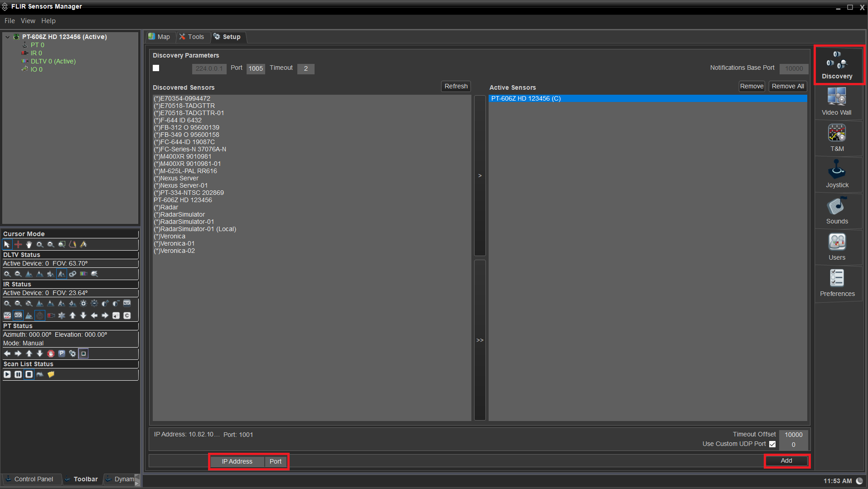This screenshot has height=489, width=868.
Task: Click the IR NUC ext icon
Action: click(7, 315)
